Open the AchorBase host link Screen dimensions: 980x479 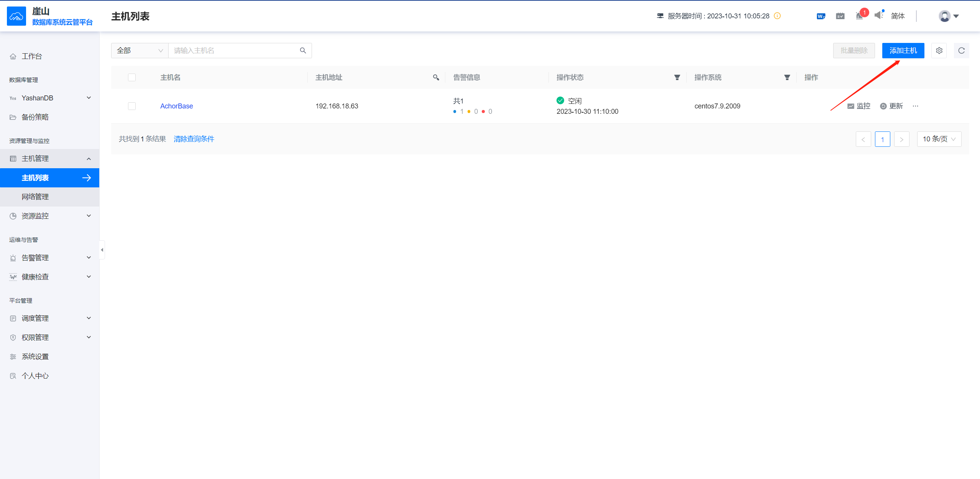[176, 106]
